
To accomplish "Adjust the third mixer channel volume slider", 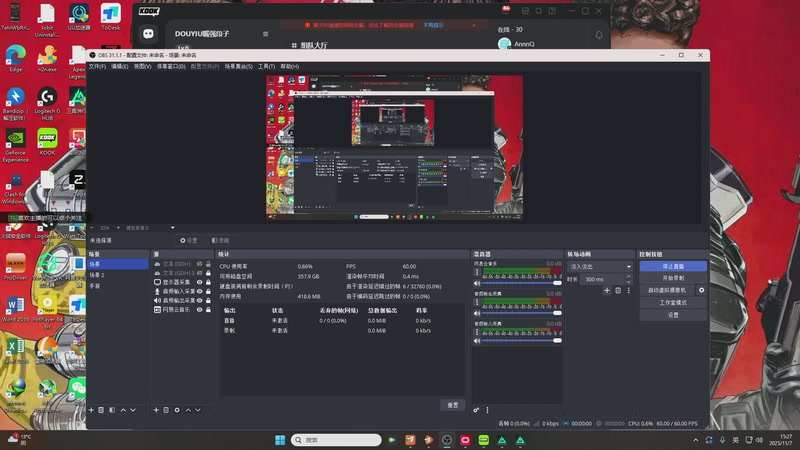I will click(x=521, y=341).
